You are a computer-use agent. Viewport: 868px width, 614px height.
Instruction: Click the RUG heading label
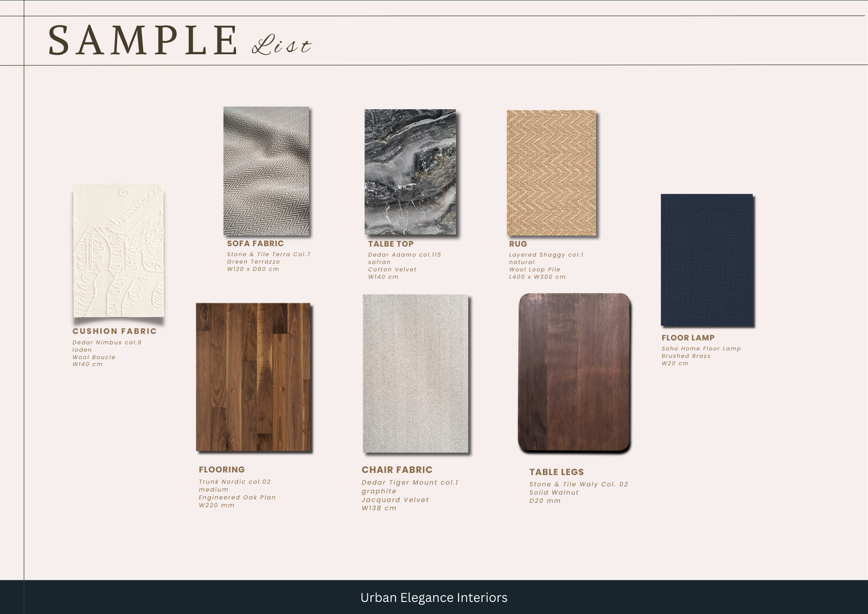click(518, 244)
